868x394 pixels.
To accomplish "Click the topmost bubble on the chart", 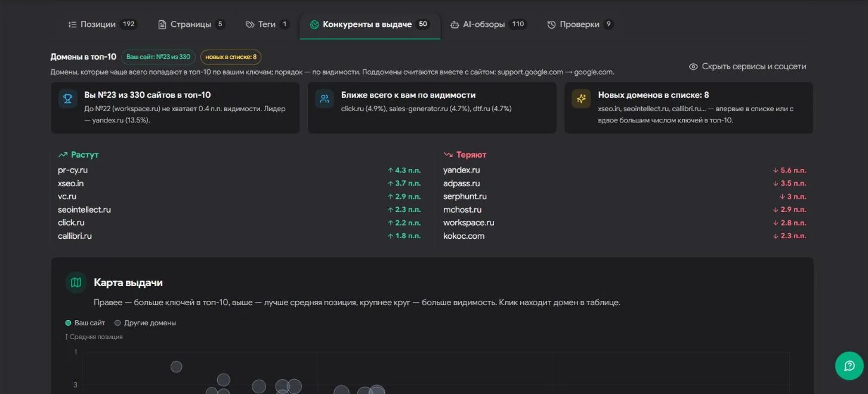I will (176, 367).
